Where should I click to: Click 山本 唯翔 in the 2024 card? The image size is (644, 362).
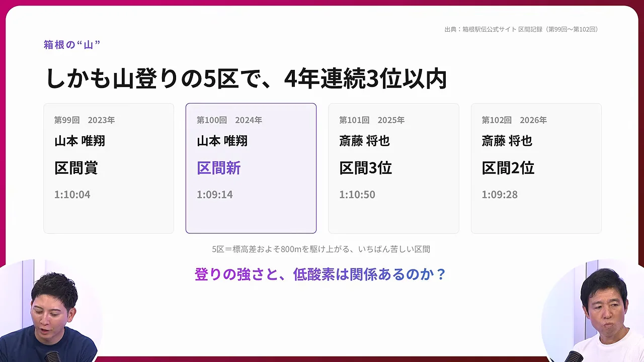(x=222, y=141)
